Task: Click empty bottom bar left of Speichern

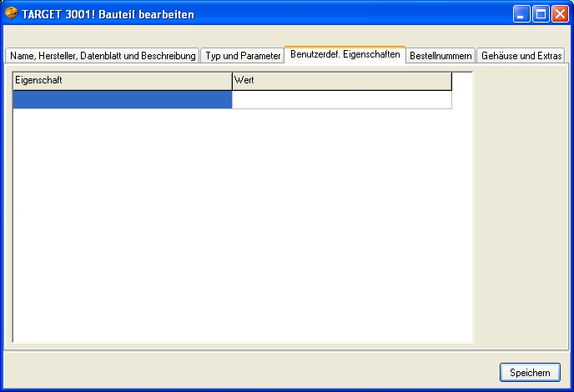Action: tap(250, 371)
